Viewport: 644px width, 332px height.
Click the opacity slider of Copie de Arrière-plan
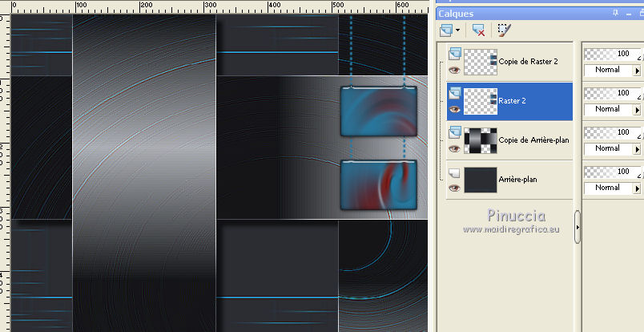(x=613, y=132)
